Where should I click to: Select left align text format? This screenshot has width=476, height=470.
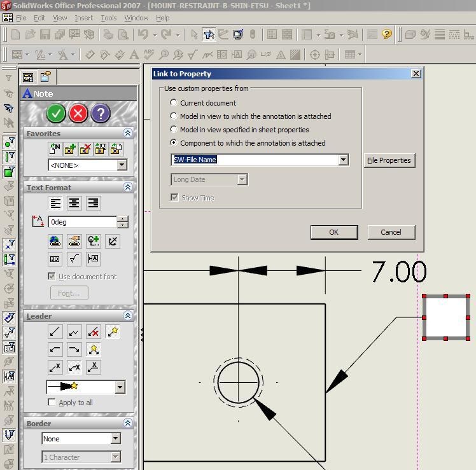click(x=56, y=203)
